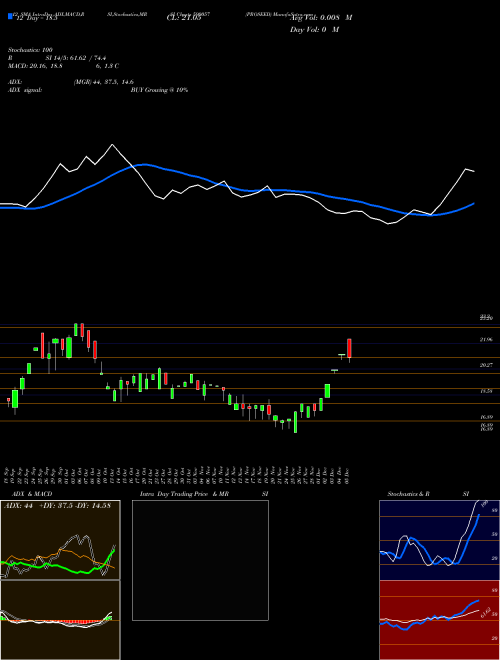The width and height of the screenshot is (500, 660).
Task: Click the 'BUY Growing @ 10%' signal text
Action: pos(159,90)
